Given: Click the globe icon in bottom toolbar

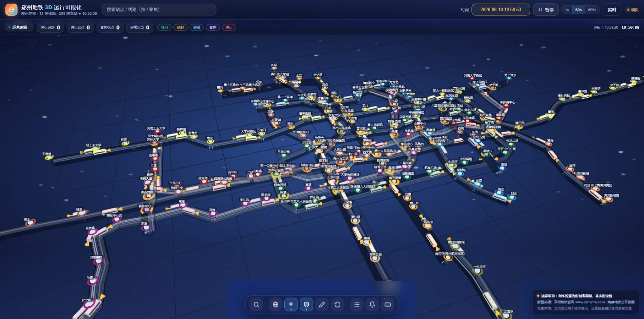Looking at the screenshot, I should coord(275,305).
